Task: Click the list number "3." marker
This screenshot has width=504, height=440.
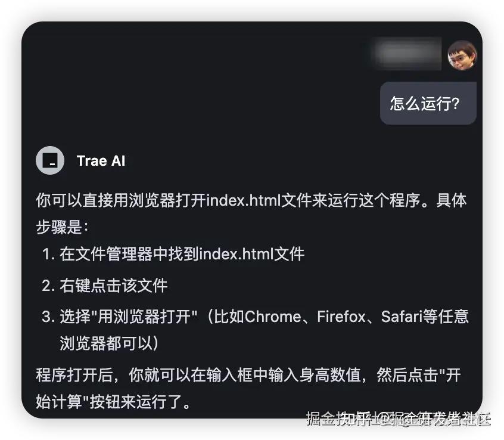Action: [48, 317]
